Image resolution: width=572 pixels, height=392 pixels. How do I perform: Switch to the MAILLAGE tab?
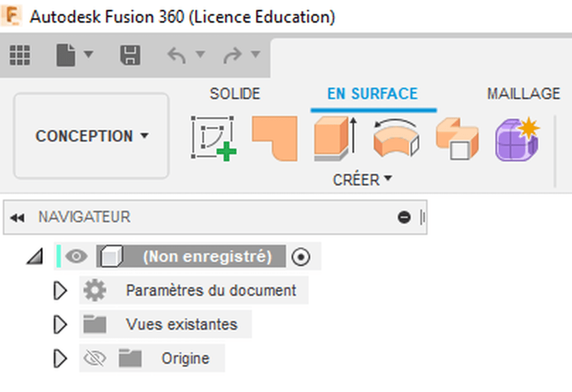click(x=523, y=94)
